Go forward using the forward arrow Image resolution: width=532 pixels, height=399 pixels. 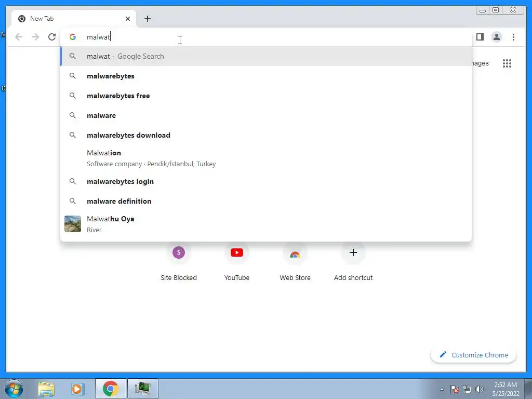(35, 37)
